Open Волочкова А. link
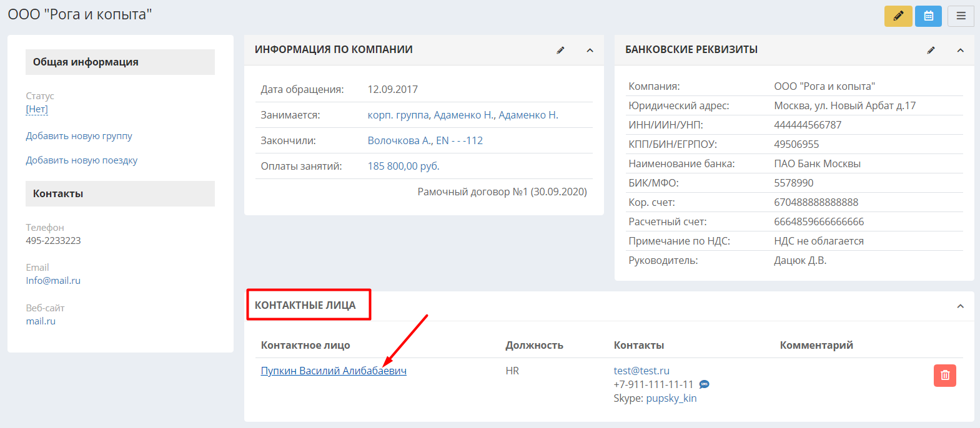Image resolution: width=980 pixels, height=428 pixels. pyautogui.click(x=399, y=140)
